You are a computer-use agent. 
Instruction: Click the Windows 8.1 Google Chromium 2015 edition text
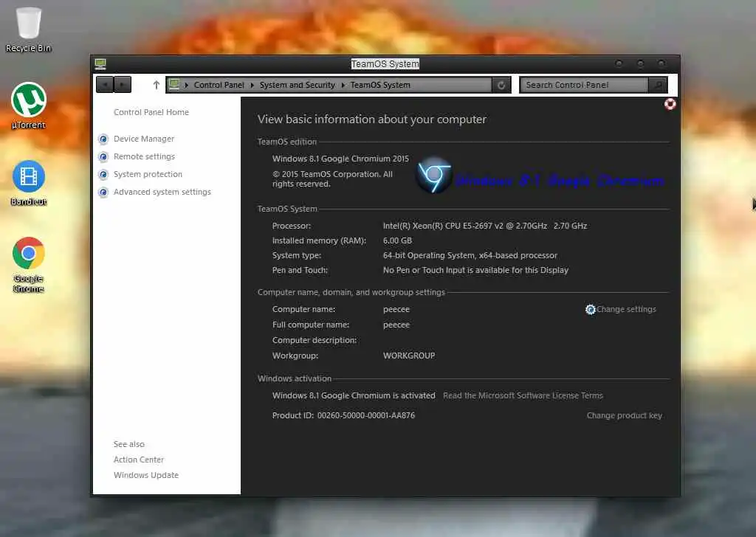(x=340, y=159)
